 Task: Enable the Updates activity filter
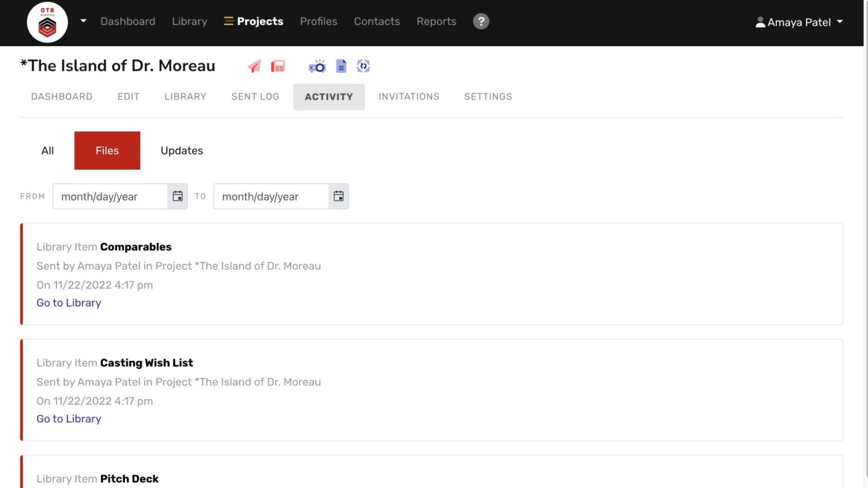point(181,150)
